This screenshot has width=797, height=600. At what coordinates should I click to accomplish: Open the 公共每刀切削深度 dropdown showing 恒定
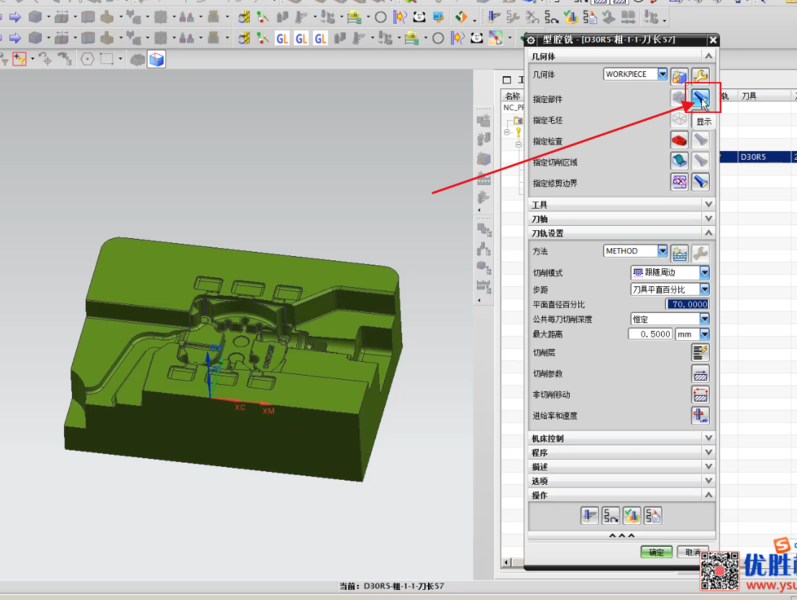tap(705, 319)
